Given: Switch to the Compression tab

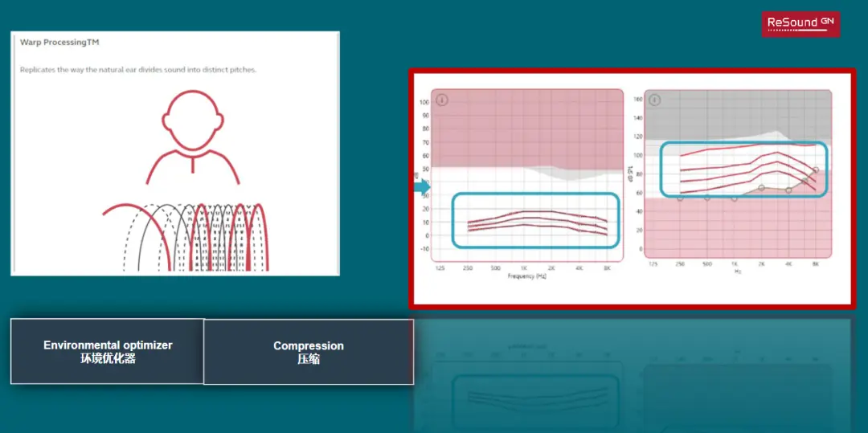Looking at the screenshot, I should [309, 352].
